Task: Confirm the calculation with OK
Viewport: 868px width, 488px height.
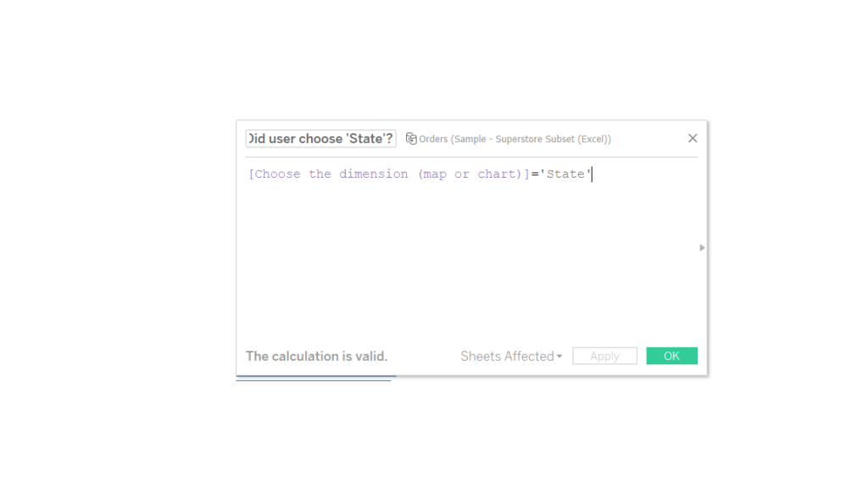Action: click(671, 356)
